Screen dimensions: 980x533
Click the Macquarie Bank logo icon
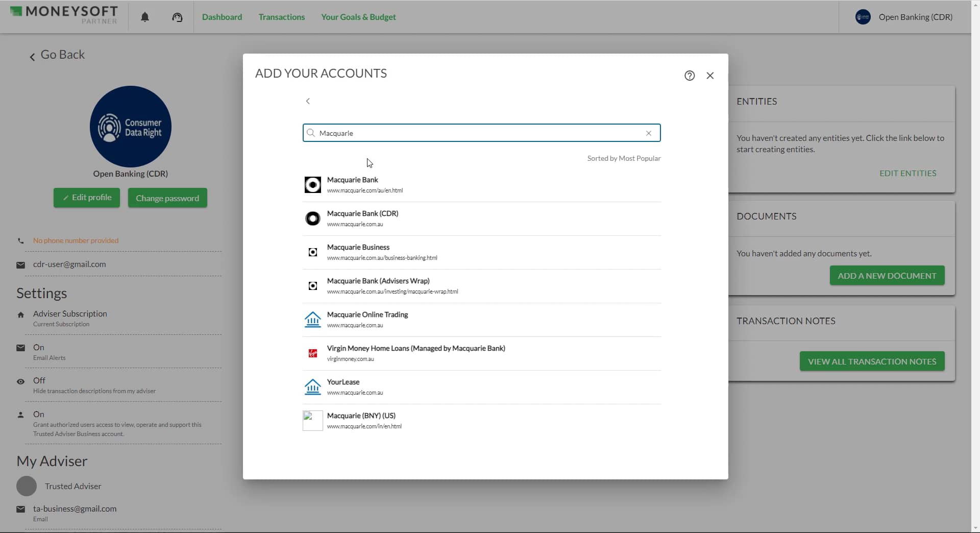click(313, 185)
